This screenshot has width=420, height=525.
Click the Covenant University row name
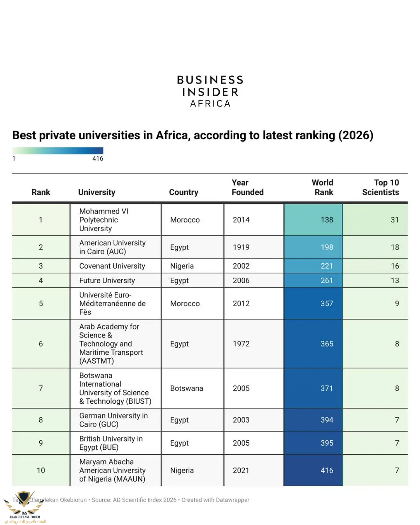(112, 266)
